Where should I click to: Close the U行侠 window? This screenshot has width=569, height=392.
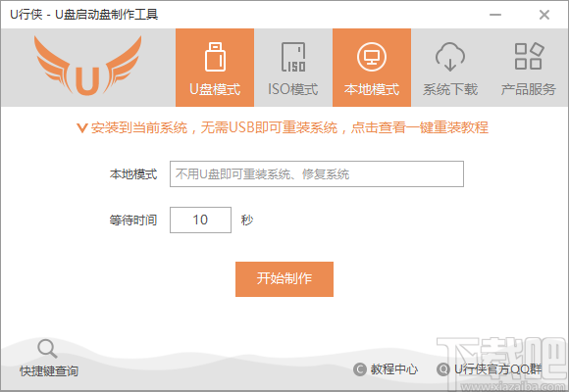(x=543, y=15)
